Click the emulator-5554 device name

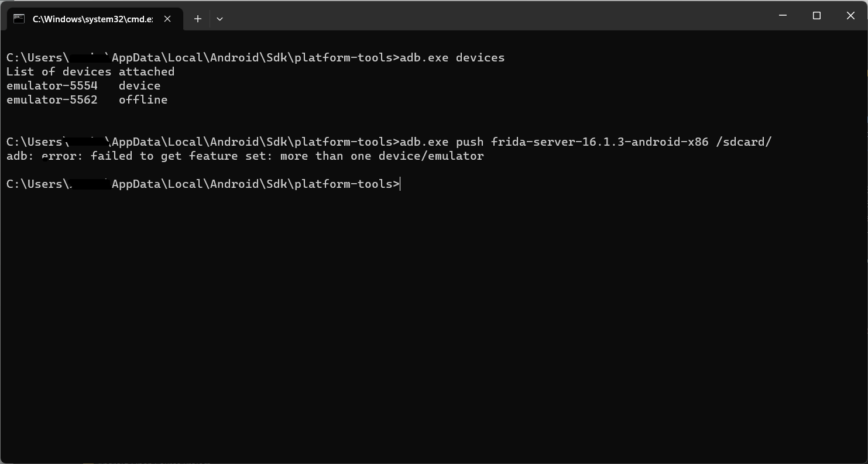tap(52, 85)
